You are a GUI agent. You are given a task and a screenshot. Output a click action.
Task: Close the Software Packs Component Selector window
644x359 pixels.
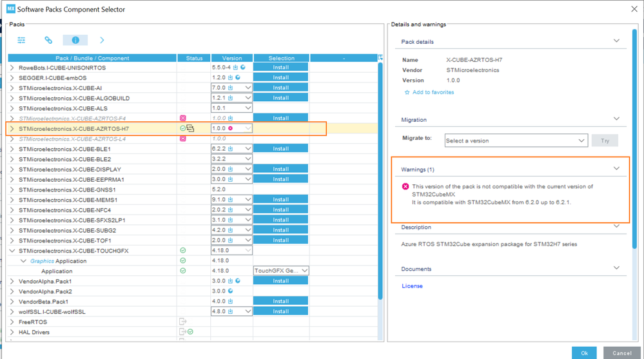[x=634, y=9]
